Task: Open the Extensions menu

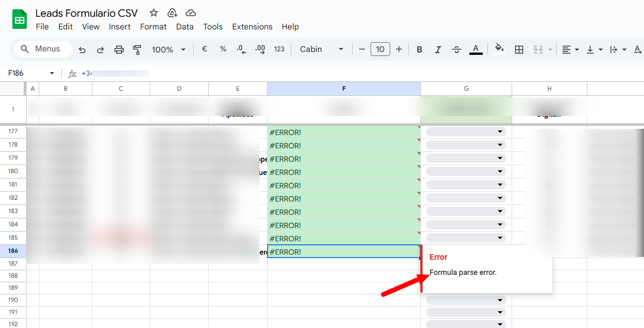Action: point(252,27)
